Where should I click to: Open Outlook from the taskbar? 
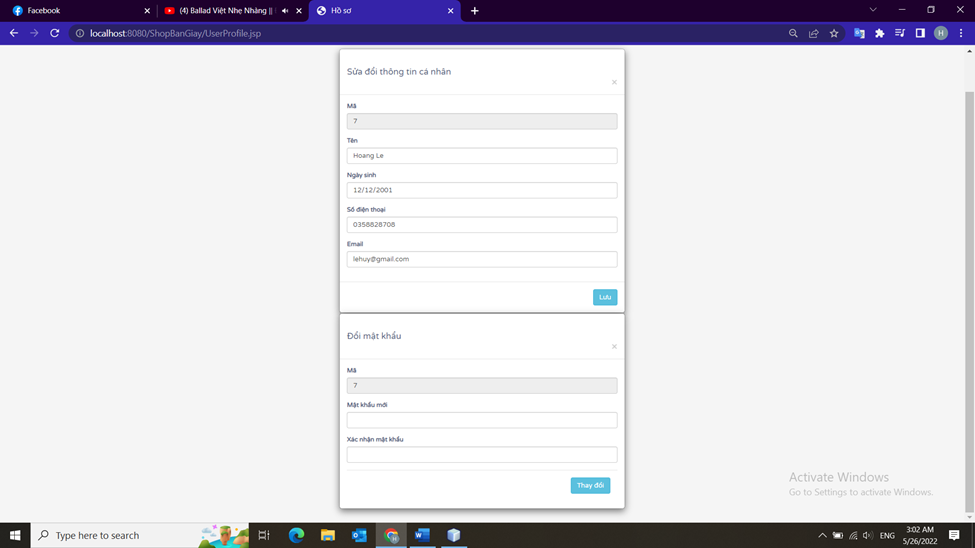point(359,535)
